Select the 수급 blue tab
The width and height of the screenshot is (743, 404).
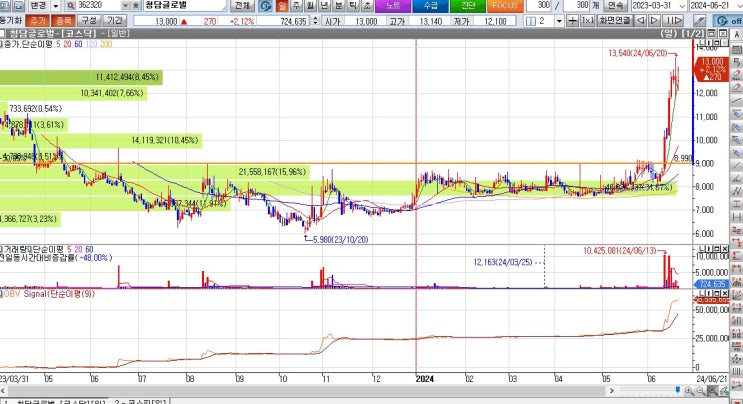[x=430, y=6]
